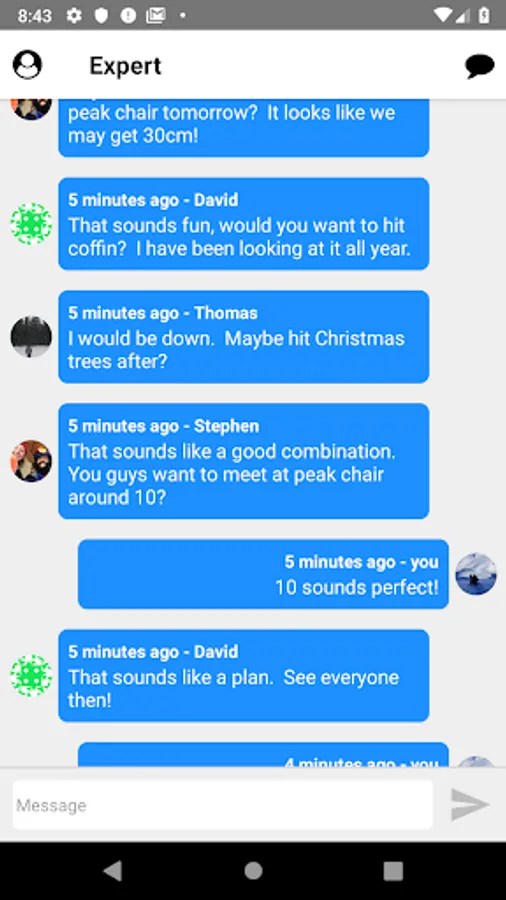Tap the chat bubble icon in header
This screenshot has height=900, width=506.
coord(480,66)
